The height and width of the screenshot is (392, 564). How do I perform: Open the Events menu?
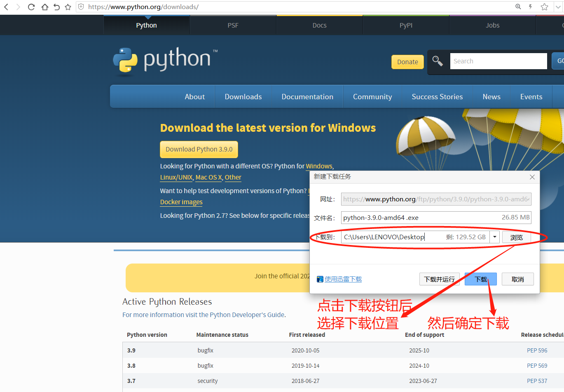pos(531,97)
